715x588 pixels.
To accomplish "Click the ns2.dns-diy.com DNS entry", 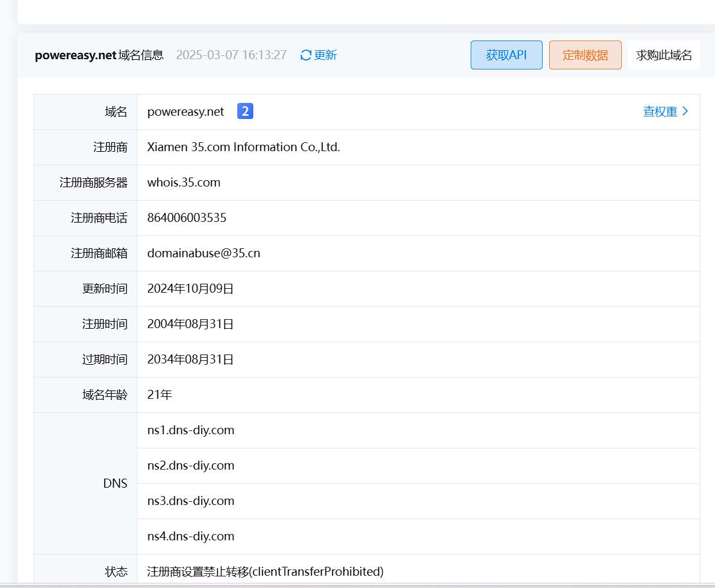I will coord(190,466).
